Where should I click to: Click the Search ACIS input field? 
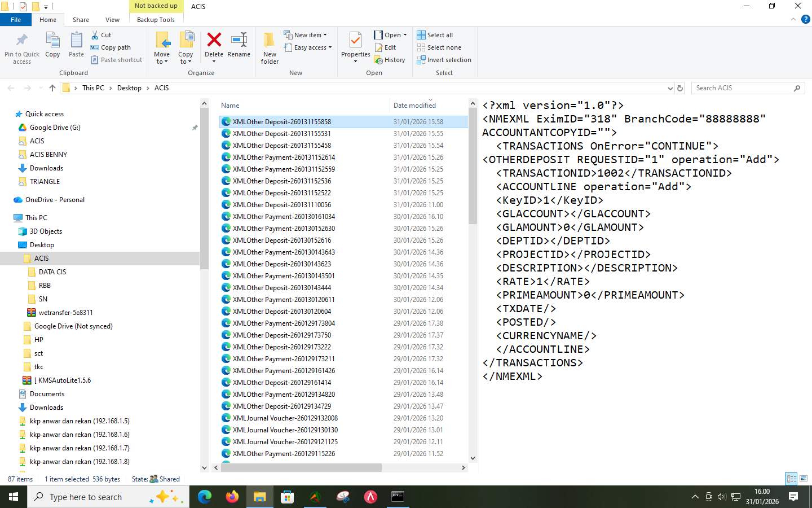click(x=744, y=87)
